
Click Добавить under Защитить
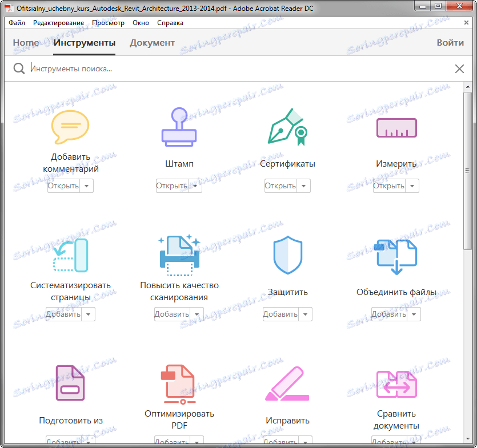tap(280, 314)
